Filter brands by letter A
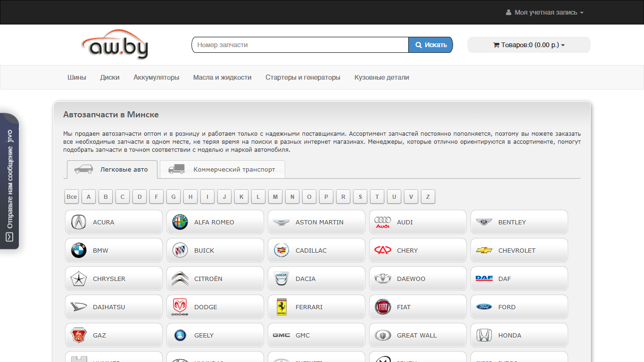 tap(89, 197)
